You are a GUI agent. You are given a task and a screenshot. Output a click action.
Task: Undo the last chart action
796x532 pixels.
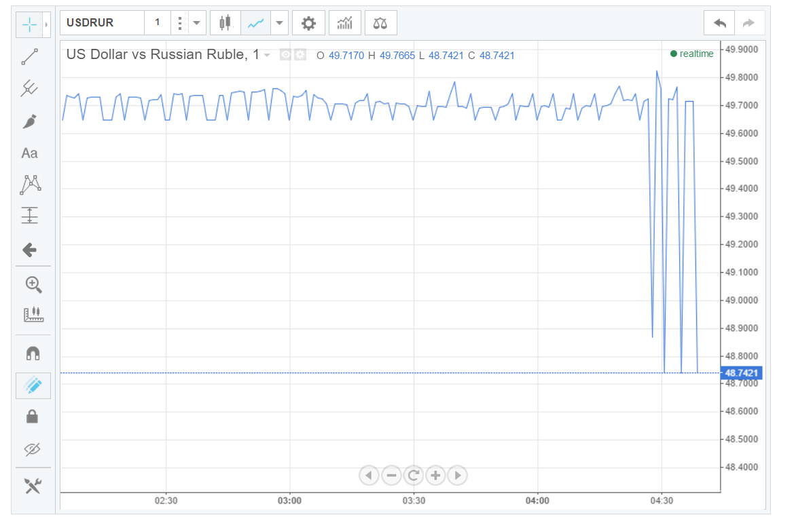click(x=720, y=23)
